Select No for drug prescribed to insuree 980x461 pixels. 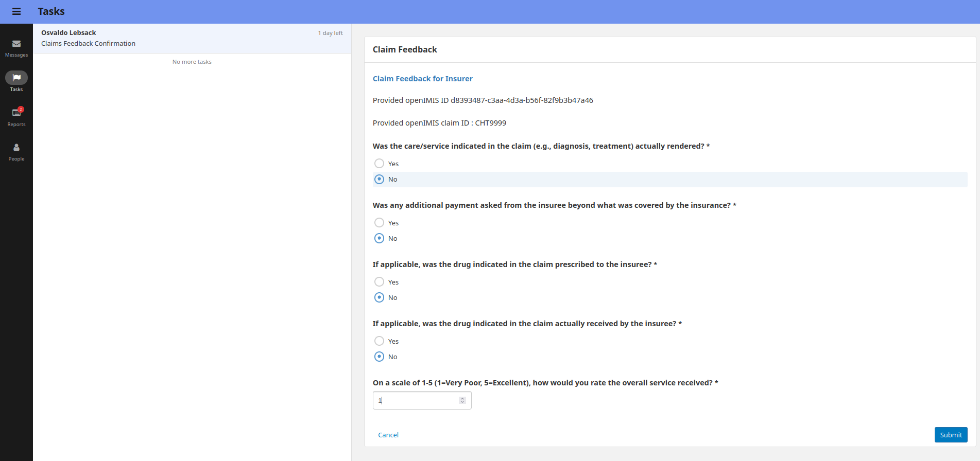click(x=380, y=297)
